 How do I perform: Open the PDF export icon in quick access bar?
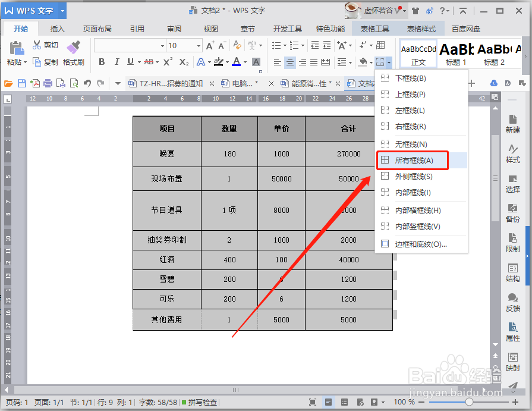pyautogui.click(x=34, y=83)
